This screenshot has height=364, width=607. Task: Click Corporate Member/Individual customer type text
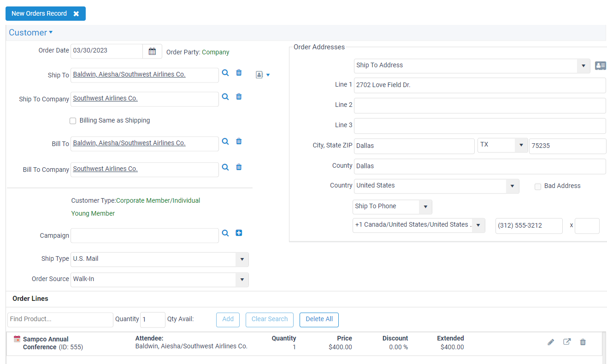pyautogui.click(x=158, y=200)
